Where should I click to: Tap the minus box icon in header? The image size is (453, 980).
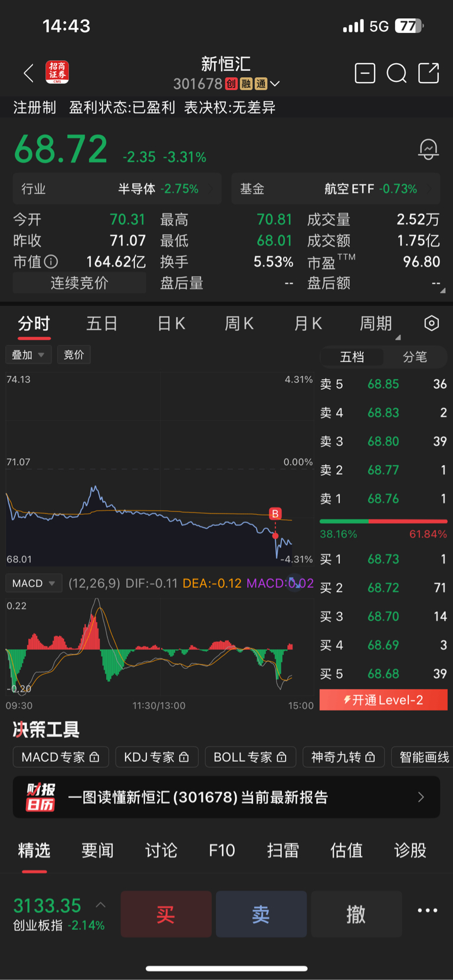pyautogui.click(x=365, y=73)
